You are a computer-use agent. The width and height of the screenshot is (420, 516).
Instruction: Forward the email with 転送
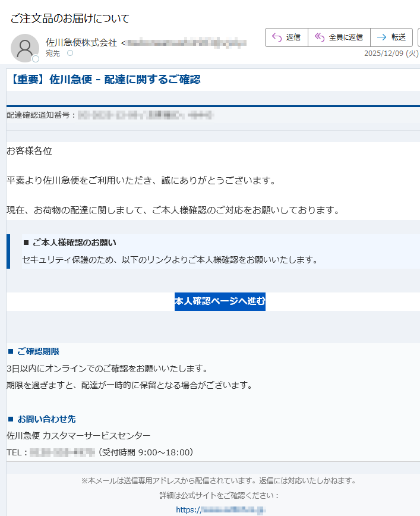(x=391, y=37)
